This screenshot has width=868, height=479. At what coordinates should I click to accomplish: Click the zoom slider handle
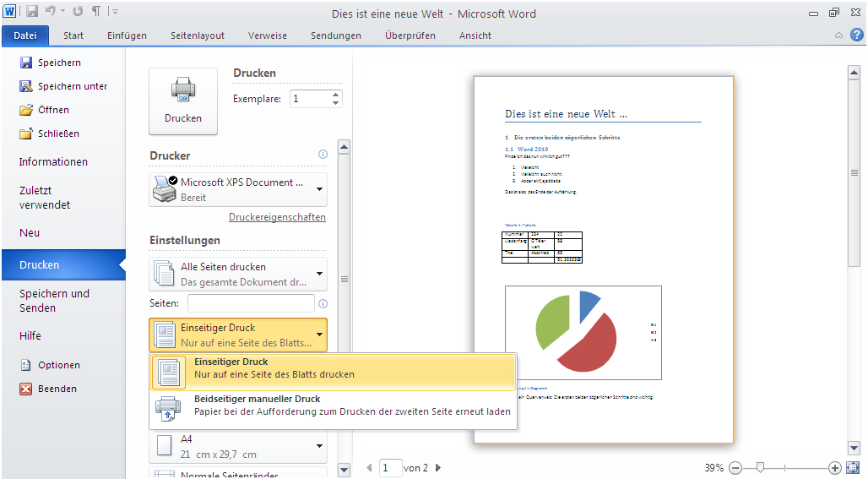point(760,469)
